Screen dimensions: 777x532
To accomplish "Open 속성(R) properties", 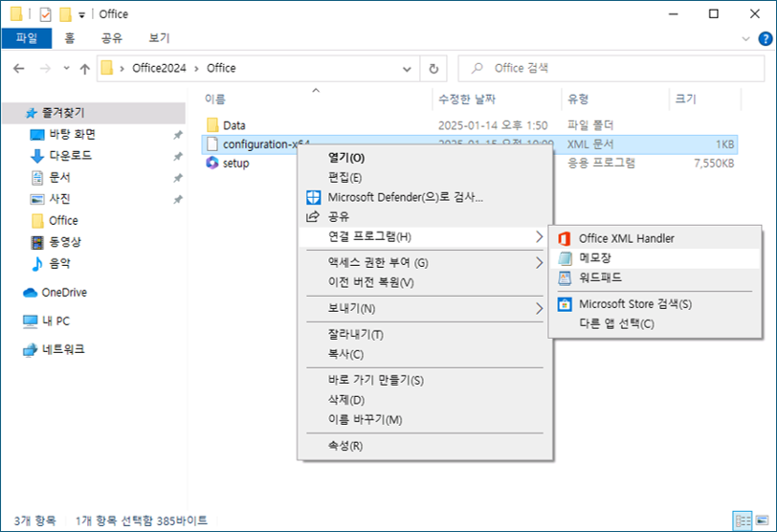I will [x=425, y=446].
